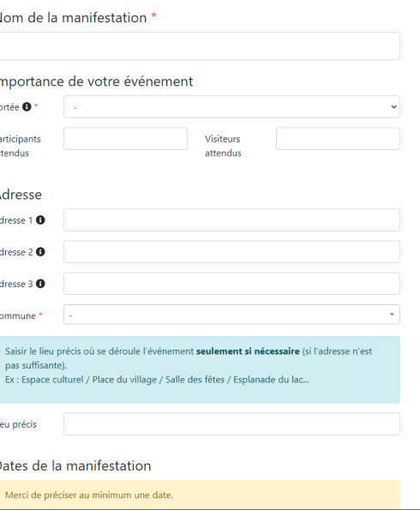This screenshot has height=510, width=420.
Task: Click the Lieu précis label
Action: [18, 424]
